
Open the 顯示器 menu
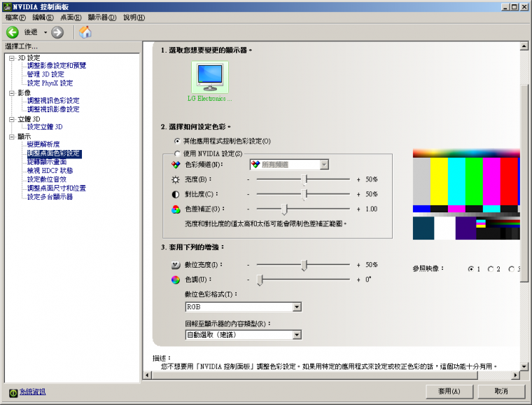[x=102, y=17]
